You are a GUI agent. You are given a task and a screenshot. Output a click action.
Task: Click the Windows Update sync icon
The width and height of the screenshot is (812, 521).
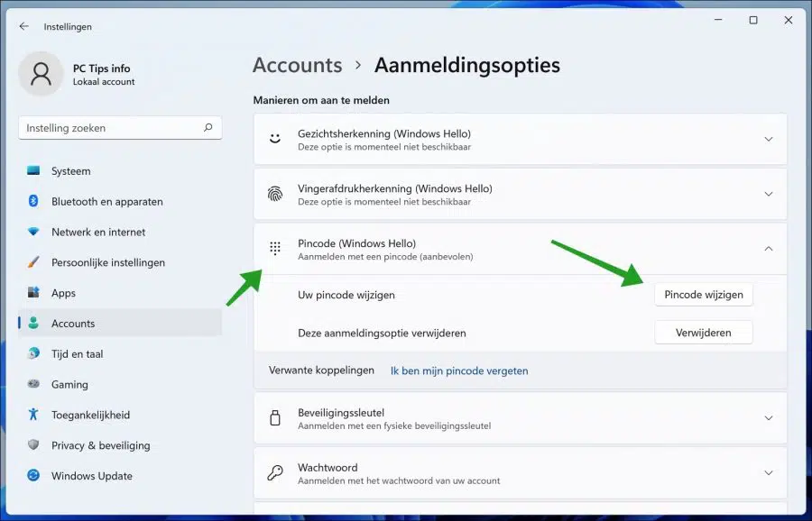33,476
